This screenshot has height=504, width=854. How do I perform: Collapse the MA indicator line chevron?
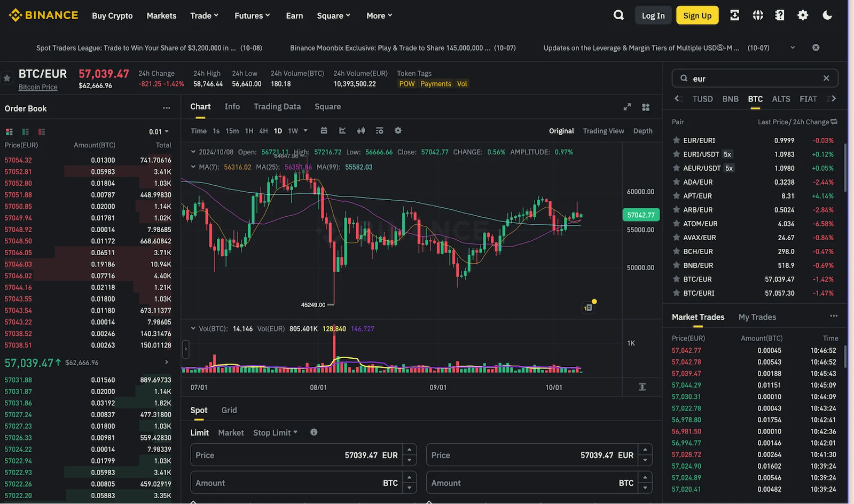tap(193, 167)
